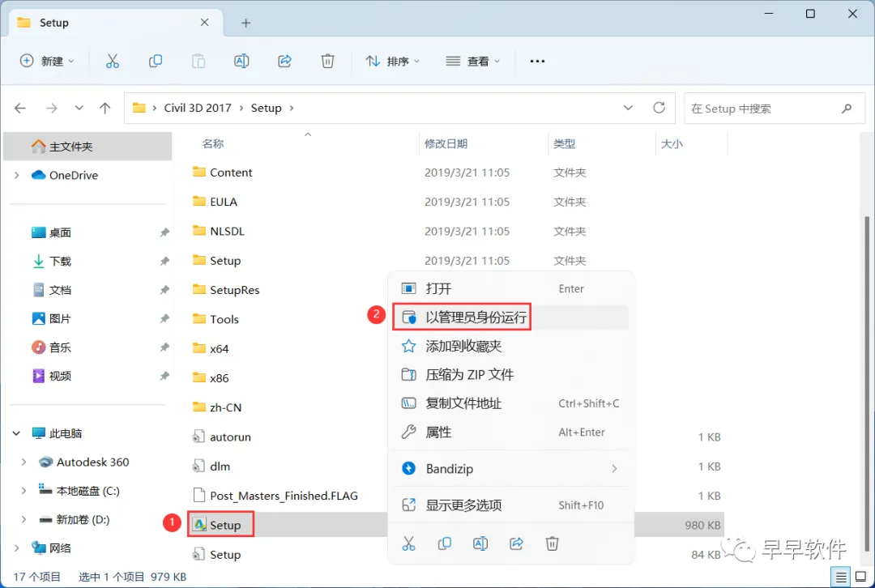The image size is (875, 588).
Task: Click the Delete trash icon in the toolbar
Action: [327, 61]
